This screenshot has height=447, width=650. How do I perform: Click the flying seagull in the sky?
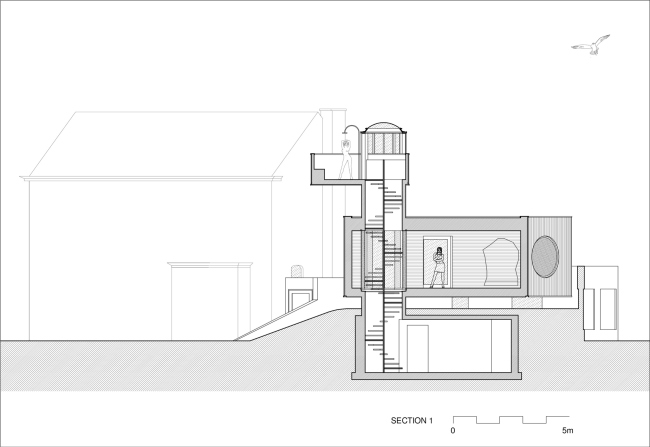(591, 43)
